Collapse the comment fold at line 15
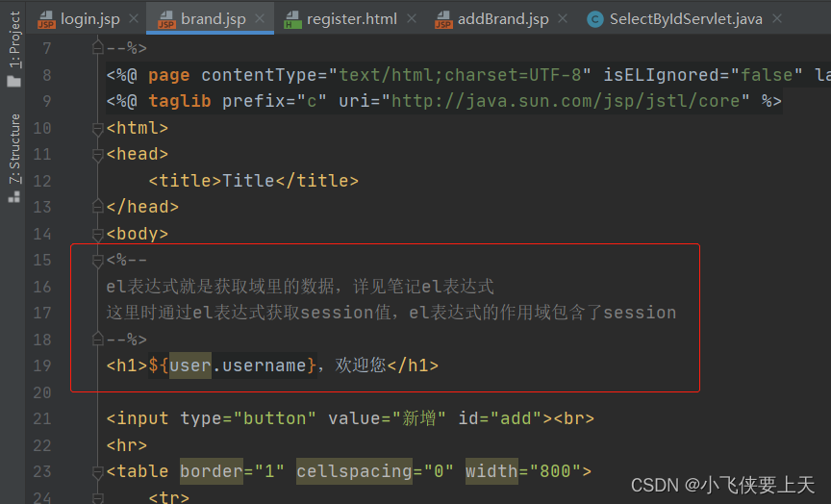Screen dimensions: 831x504 [x=97, y=260]
